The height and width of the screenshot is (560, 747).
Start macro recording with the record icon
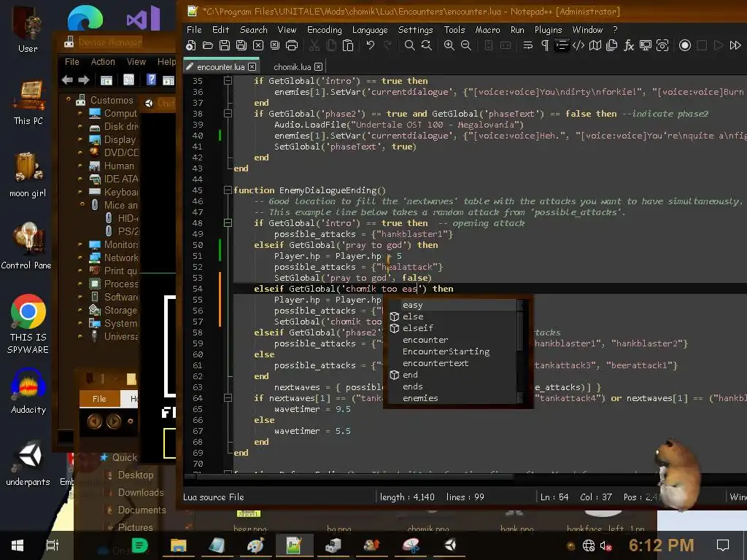tap(684, 45)
